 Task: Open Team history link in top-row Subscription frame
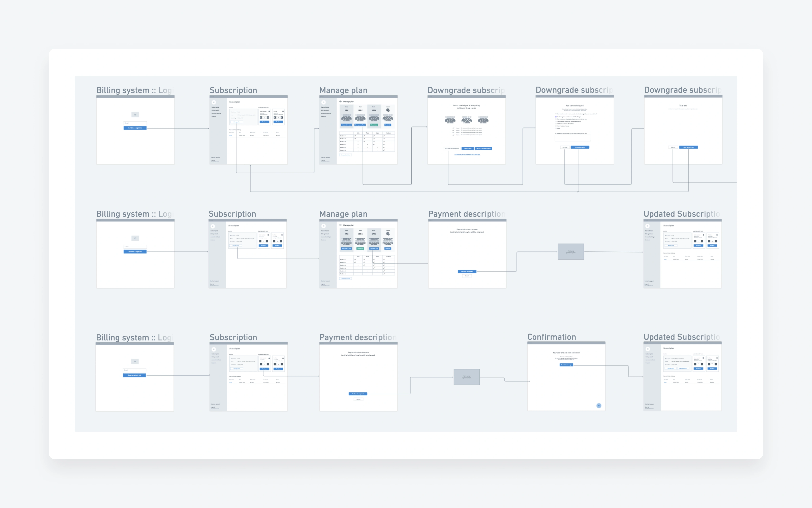pyautogui.click(x=231, y=136)
